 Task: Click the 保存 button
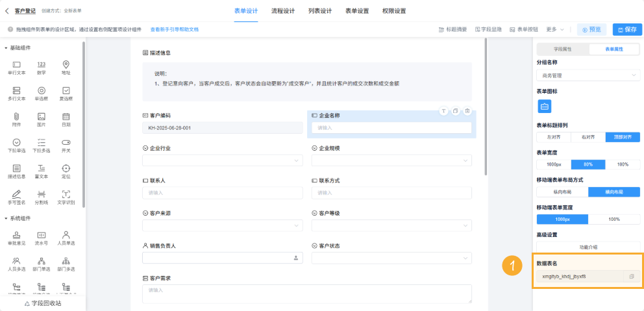point(627,30)
